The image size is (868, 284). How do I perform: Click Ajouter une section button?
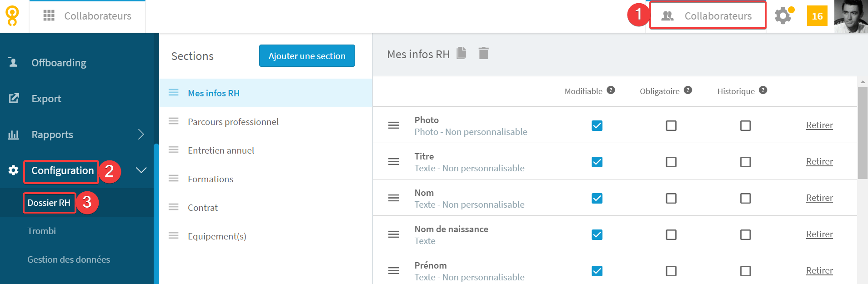point(307,56)
